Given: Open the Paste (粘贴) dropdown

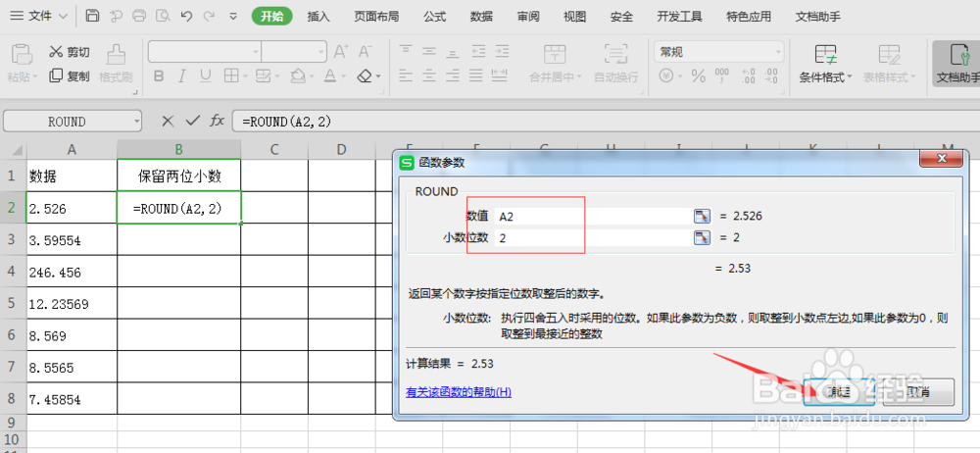Looking at the screenshot, I should click(23, 76).
